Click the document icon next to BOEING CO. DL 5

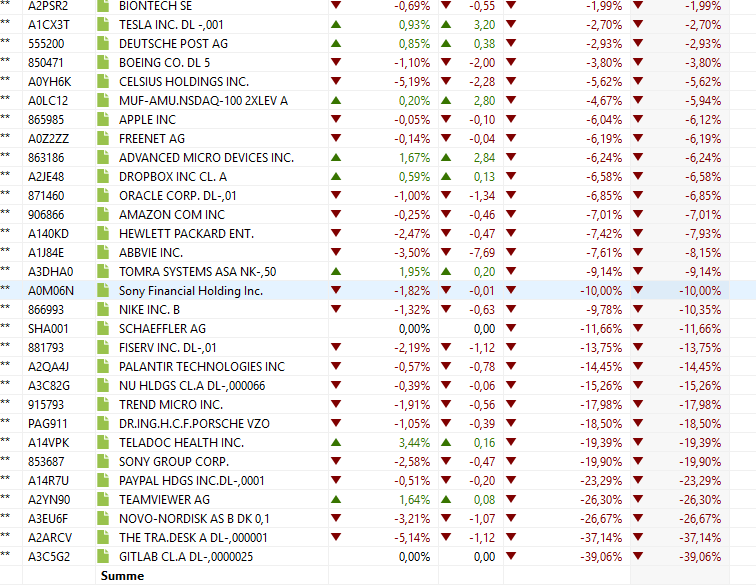(103, 63)
